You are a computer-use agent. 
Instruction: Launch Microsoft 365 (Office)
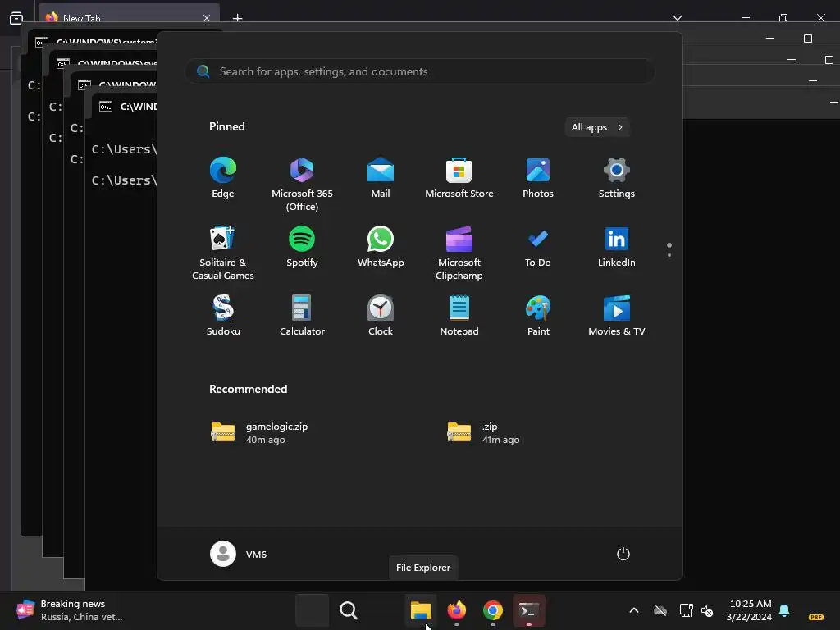(302, 185)
